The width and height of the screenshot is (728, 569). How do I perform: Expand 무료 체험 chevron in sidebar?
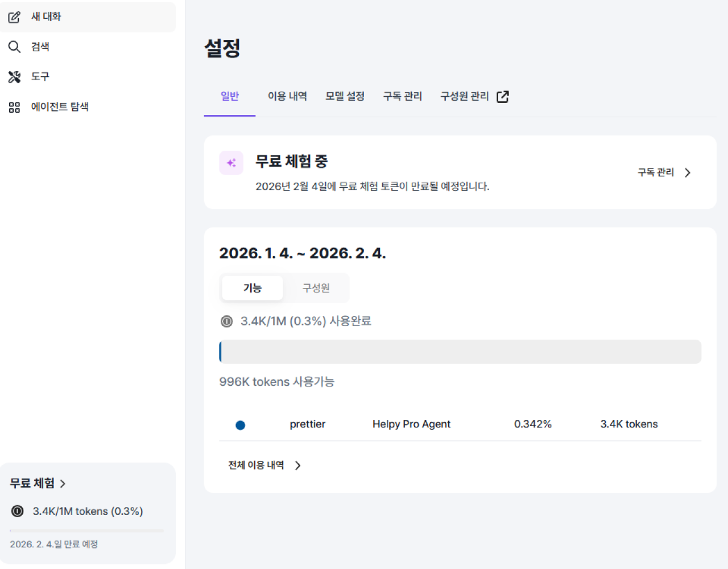[x=63, y=484]
